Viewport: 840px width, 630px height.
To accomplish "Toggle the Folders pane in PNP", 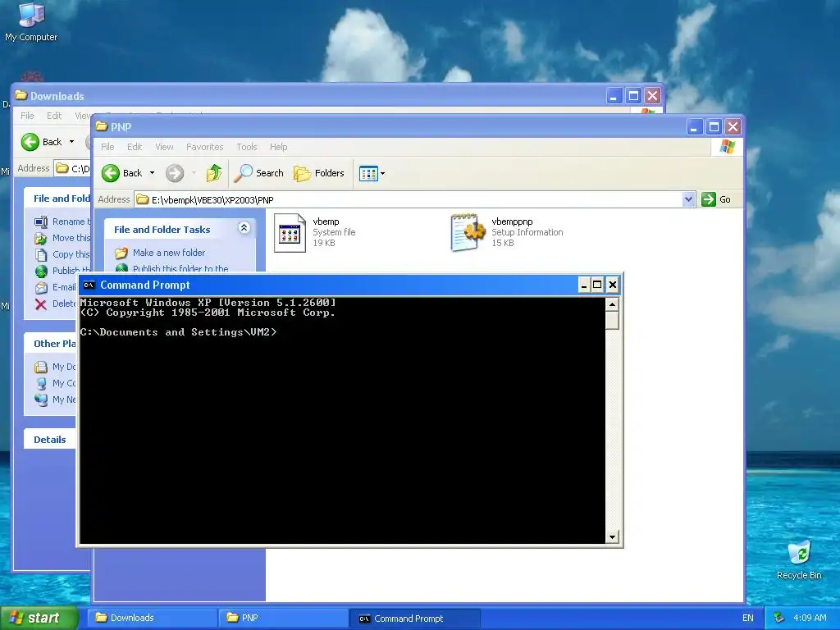I will pos(319,173).
